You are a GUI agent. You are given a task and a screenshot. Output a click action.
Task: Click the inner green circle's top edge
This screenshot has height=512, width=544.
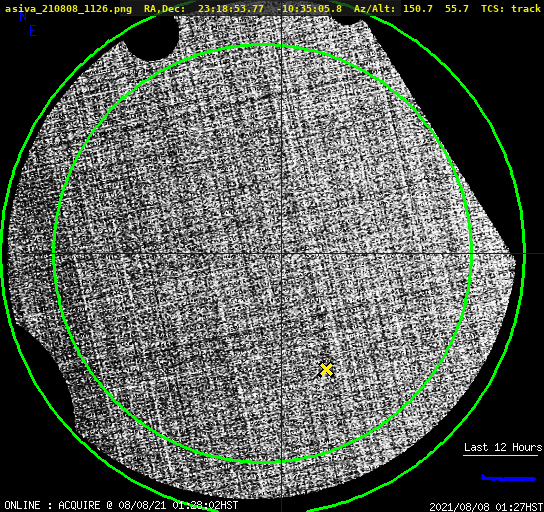tap(263, 45)
